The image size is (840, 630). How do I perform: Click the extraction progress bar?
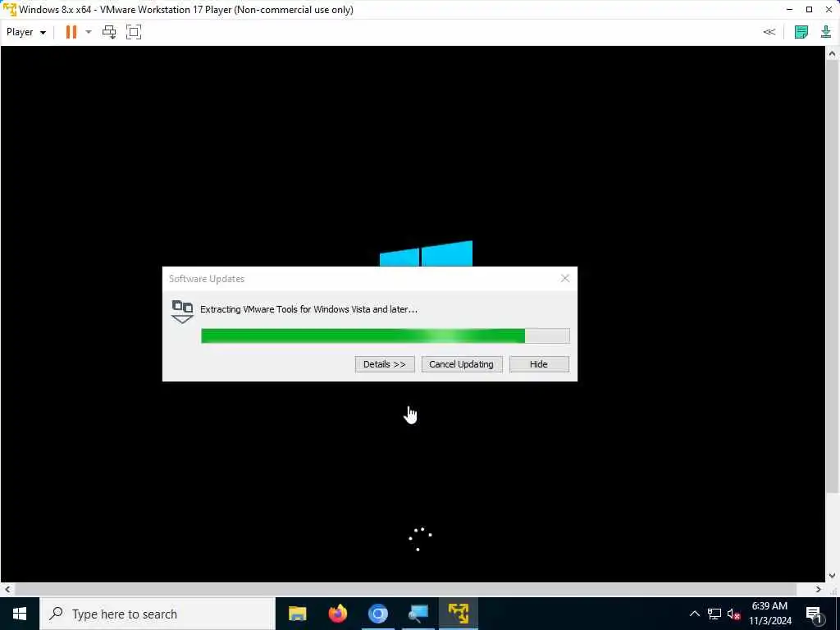(x=386, y=336)
